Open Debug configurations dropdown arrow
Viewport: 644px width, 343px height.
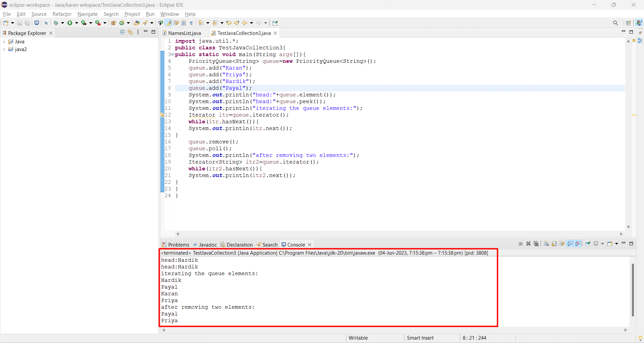click(x=62, y=23)
